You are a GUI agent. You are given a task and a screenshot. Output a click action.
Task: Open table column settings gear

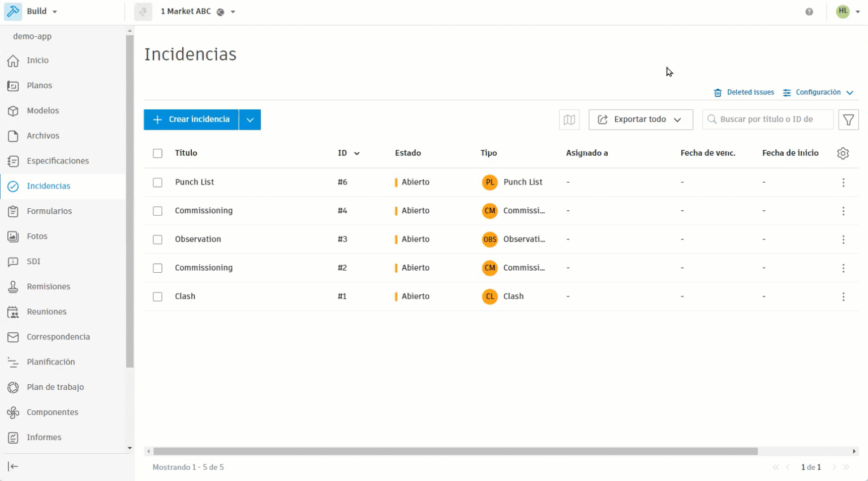pyautogui.click(x=843, y=153)
